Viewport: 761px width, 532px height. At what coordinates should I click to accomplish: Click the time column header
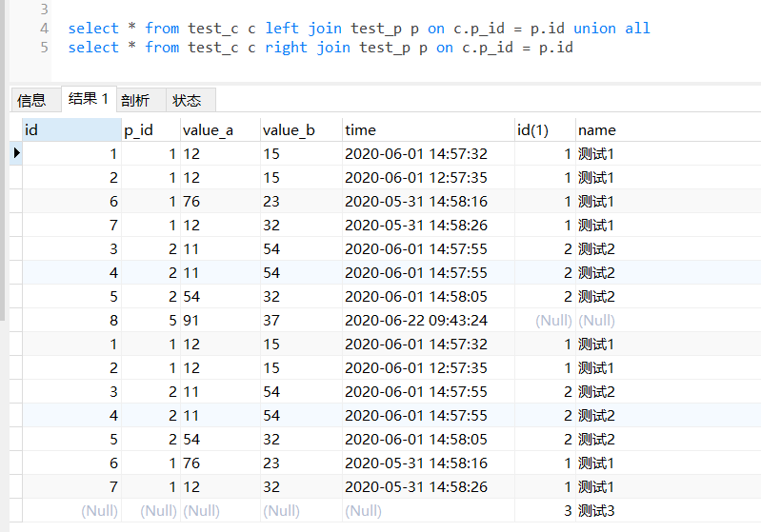tap(428, 130)
